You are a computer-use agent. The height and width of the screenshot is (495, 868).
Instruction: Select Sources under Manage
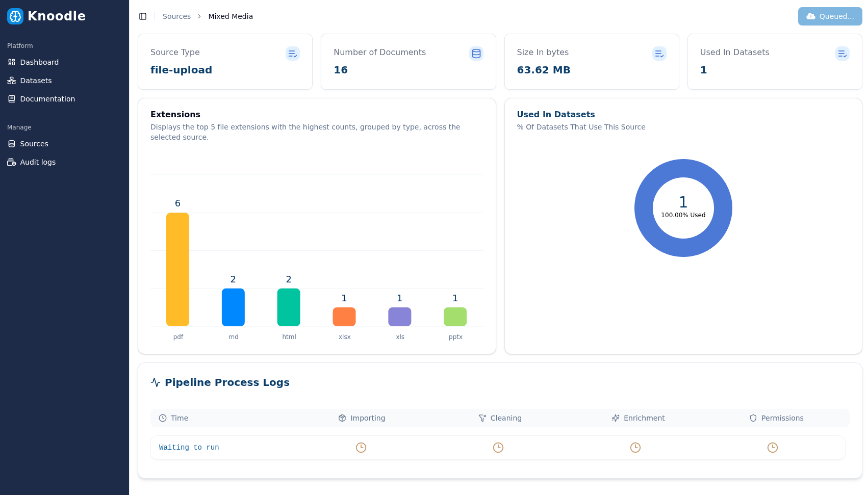click(34, 144)
